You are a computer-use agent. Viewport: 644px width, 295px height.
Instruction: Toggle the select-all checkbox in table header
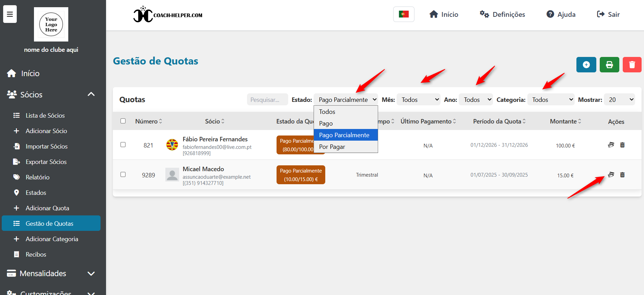click(x=123, y=121)
